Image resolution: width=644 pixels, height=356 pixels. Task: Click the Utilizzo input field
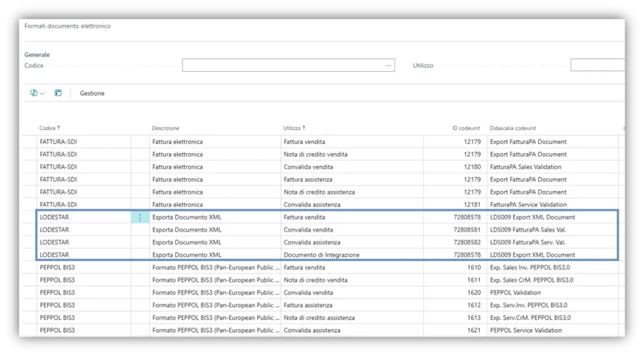click(x=597, y=65)
